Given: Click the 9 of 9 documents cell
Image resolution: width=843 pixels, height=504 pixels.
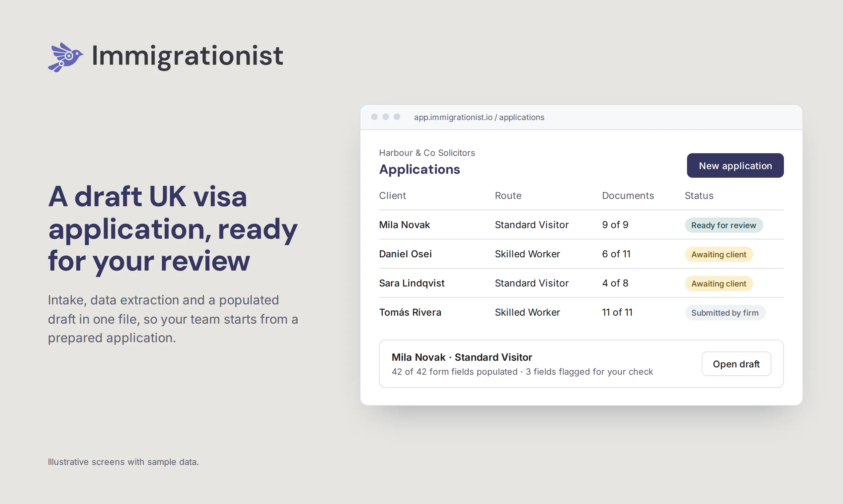Looking at the screenshot, I should (x=615, y=224).
